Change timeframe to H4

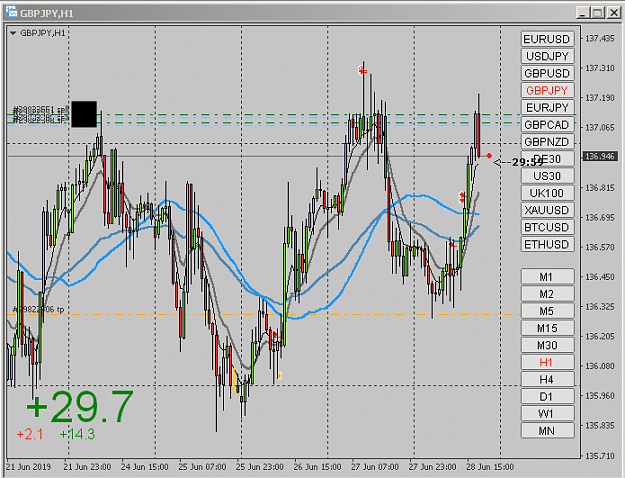pos(547,380)
